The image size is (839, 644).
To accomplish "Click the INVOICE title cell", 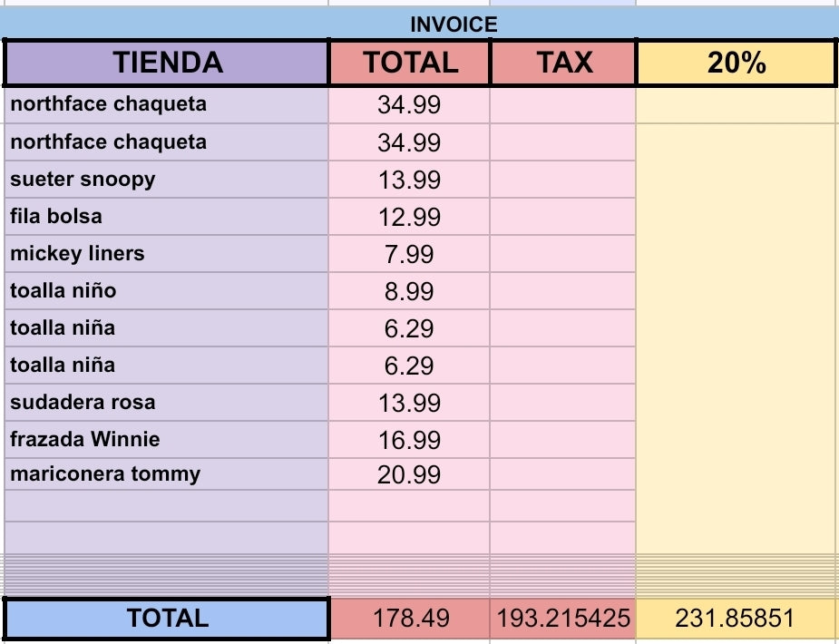I will pyautogui.click(x=454, y=24).
